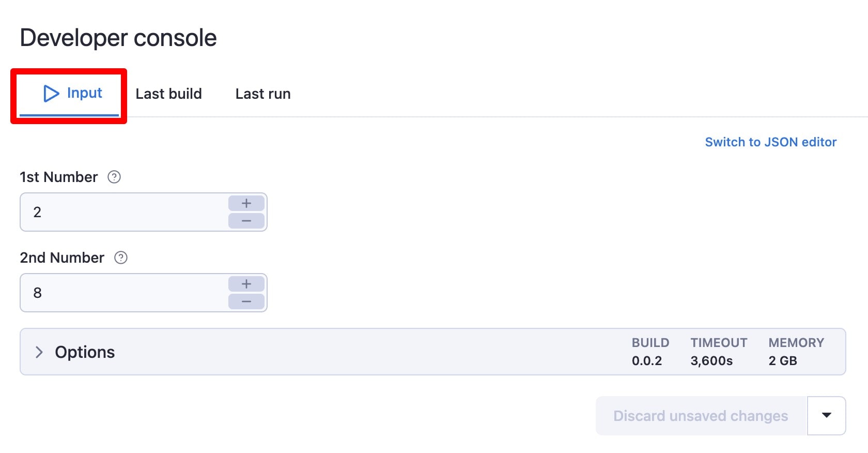Click the MEMORY 2 GB setting
The image size is (868, 453).
[x=796, y=352]
